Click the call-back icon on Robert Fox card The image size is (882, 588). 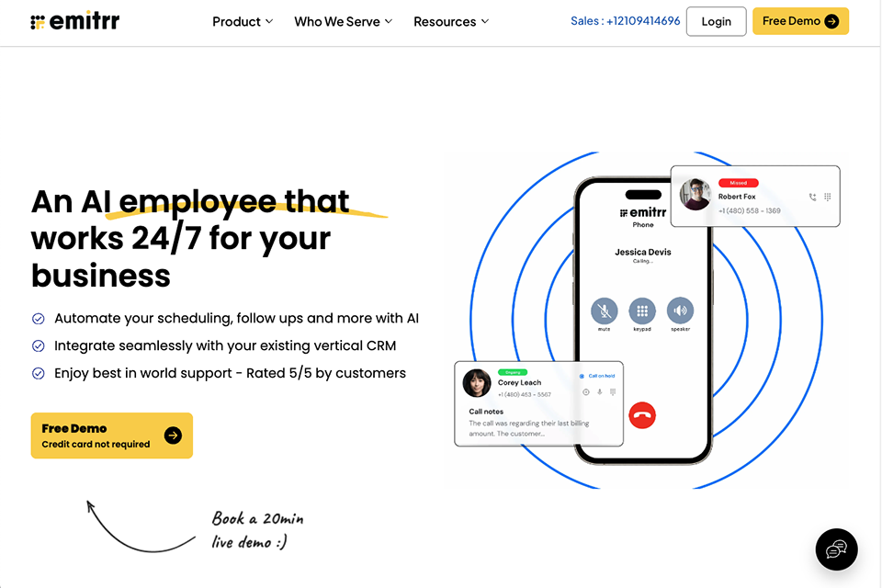click(812, 197)
